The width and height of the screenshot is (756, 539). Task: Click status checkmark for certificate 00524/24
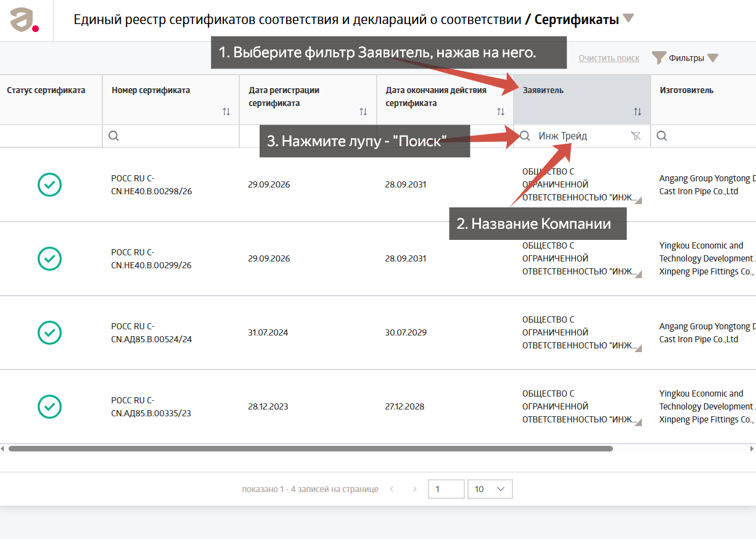coord(49,332)
